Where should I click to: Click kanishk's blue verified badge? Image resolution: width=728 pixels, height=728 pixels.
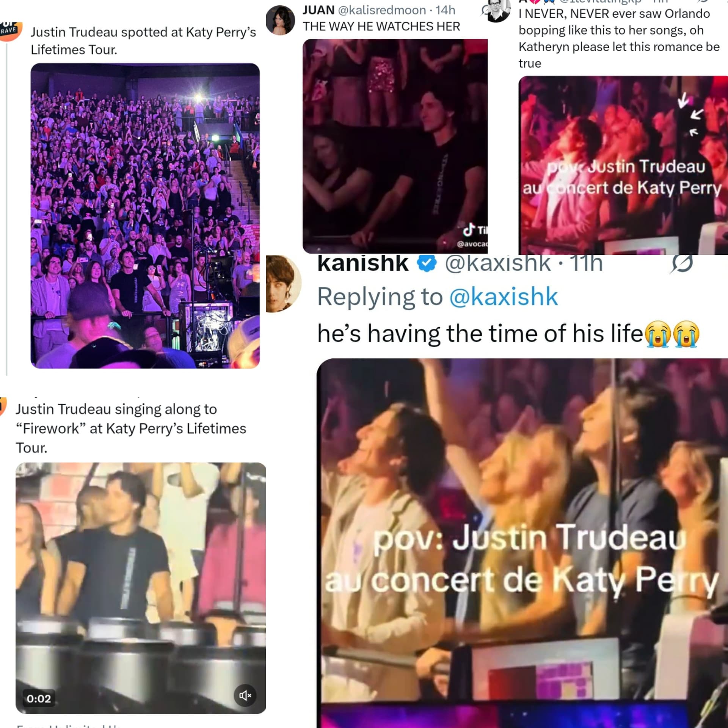click(x=427, y=263)
